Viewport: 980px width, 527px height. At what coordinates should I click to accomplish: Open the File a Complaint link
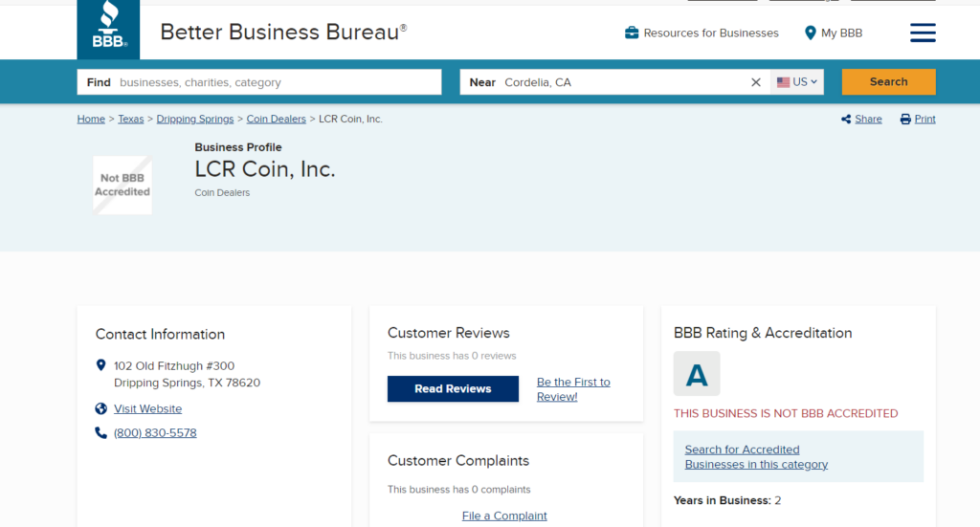click(x=504, y=516)
